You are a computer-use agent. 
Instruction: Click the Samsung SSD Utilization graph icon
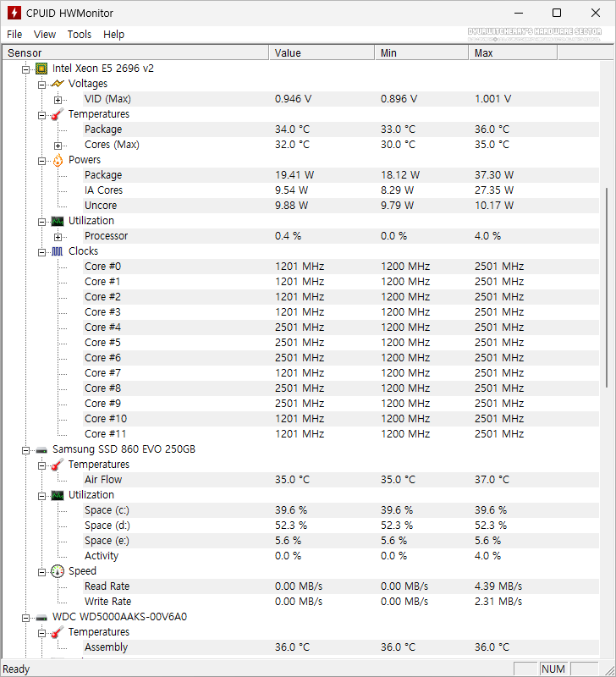[x=58, y=495]
